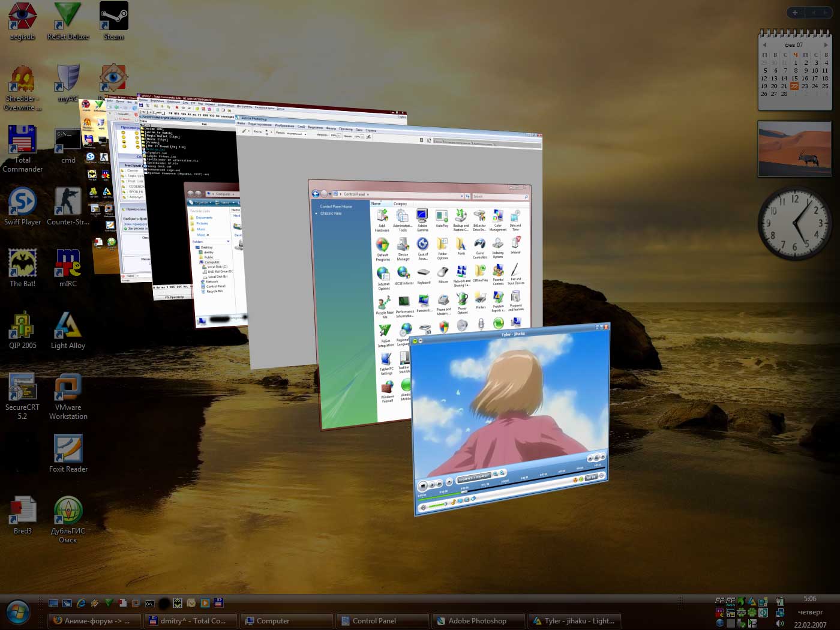Open the Steam desktop shortcut
Screen dimensions: 840x630
point(113,17)
